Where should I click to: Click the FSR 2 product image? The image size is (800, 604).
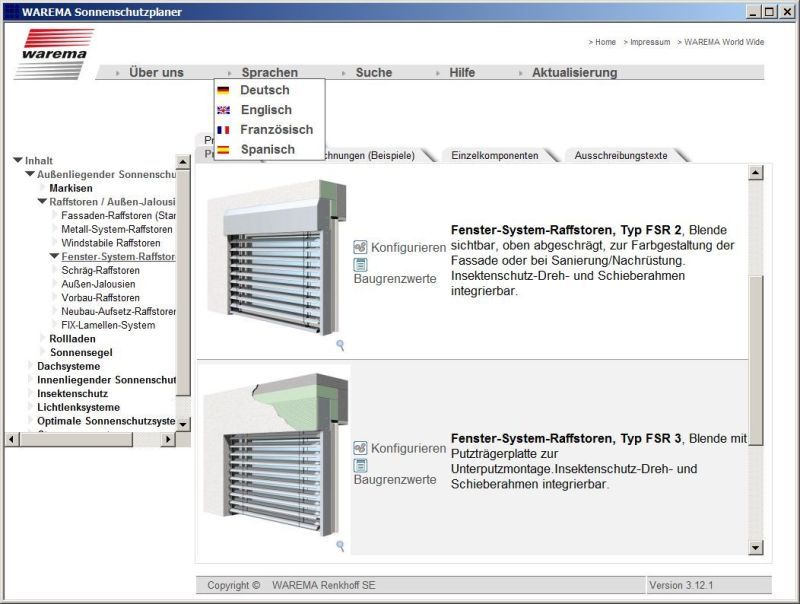[275, 258]
